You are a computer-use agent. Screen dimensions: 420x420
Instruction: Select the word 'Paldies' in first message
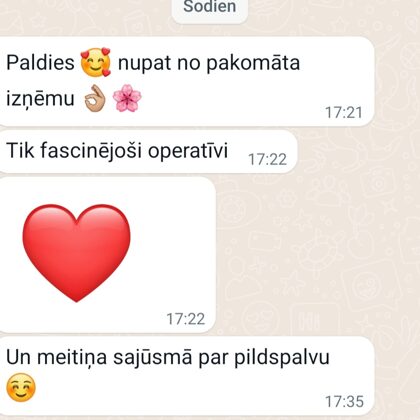coord(40,62)
